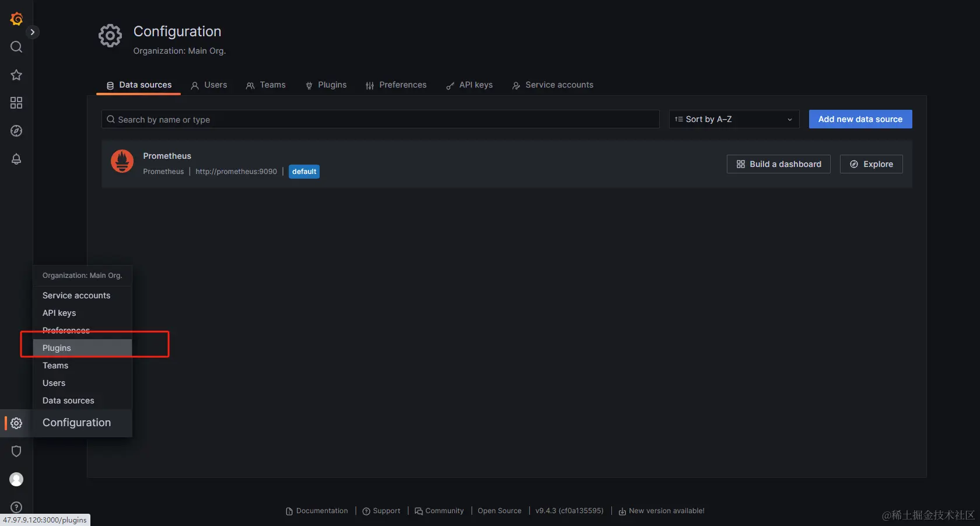Screen dimensions: 980x526
Task: Switch to the Preferences tab
Action: [x=396, y=85]
